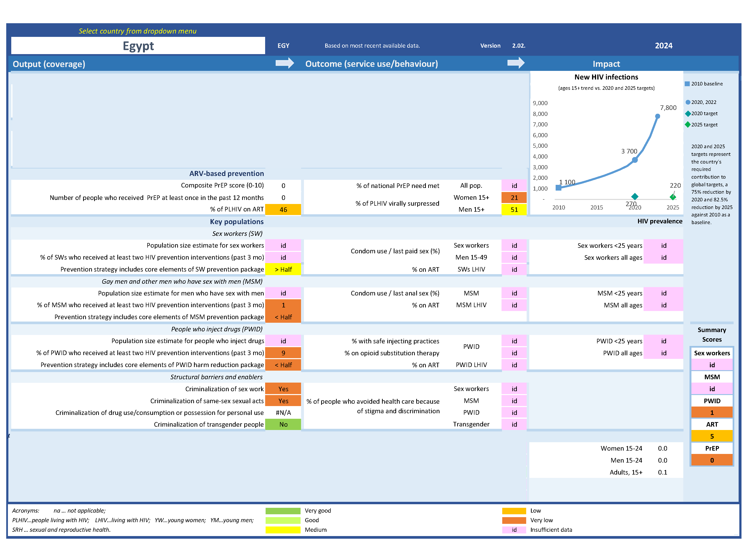Select the MSM summary score id cell

[712, 389]
